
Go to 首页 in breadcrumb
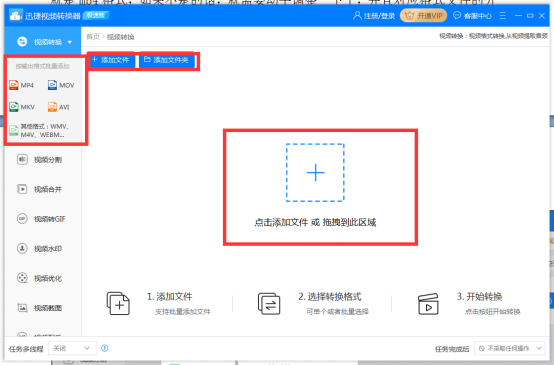tap(93, 37)
